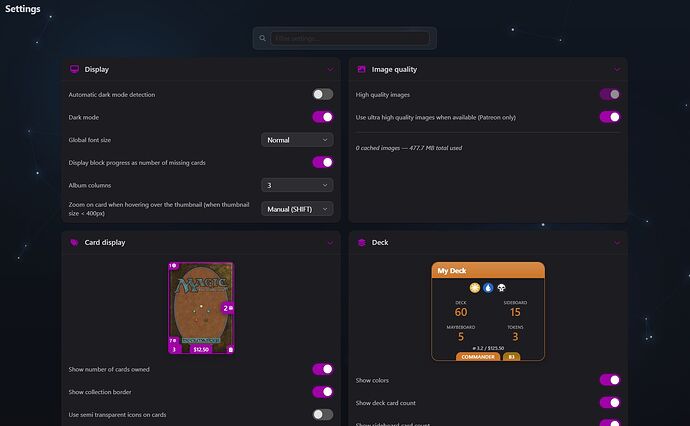Screen dimensions: 690x426
Task: Disable ultra high quality images toggle
Action: point(610,117)
